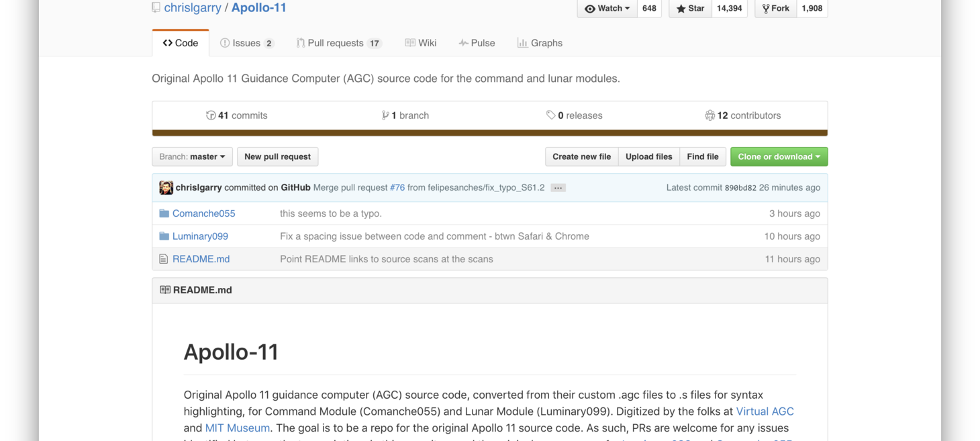The height and width of the screenshot is (441, 980).
Task: Click the '26 minutes ago' commit timestamp
Action: [790, 188]
